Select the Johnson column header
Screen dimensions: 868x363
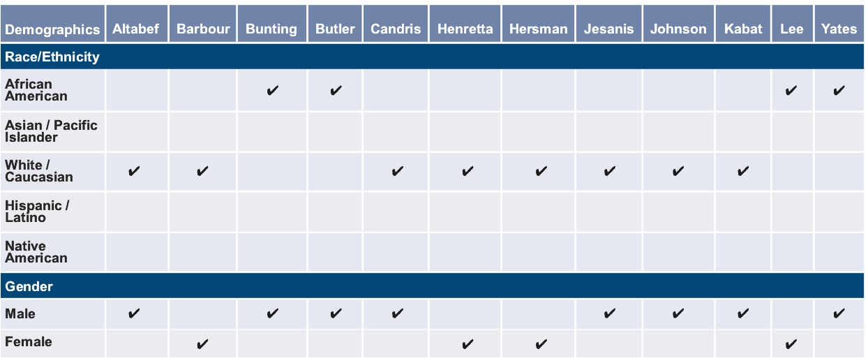678,29
